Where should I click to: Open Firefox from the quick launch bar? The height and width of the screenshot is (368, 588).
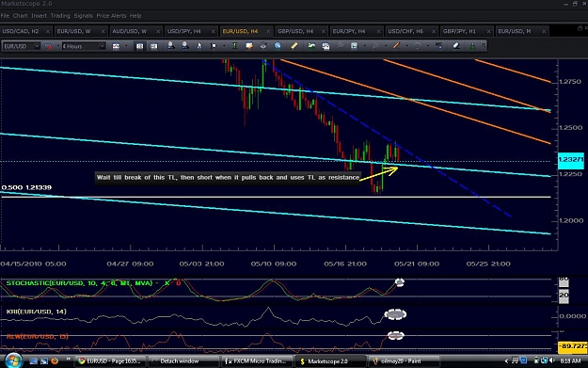click(x=55, y=360)
